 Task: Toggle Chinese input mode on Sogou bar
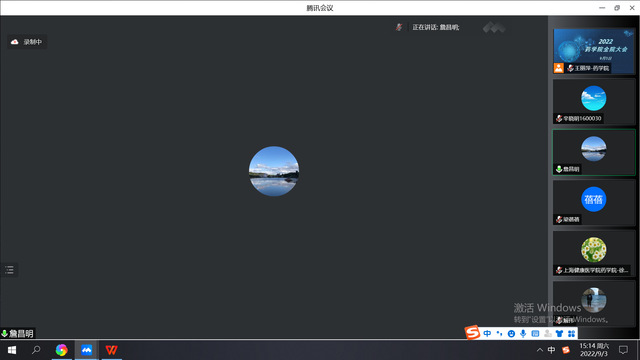[487, 334]
